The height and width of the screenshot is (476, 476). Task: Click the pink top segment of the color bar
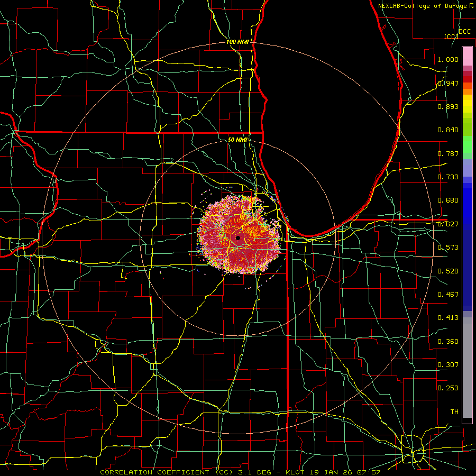pyautogui.click(x=467, y=56)
